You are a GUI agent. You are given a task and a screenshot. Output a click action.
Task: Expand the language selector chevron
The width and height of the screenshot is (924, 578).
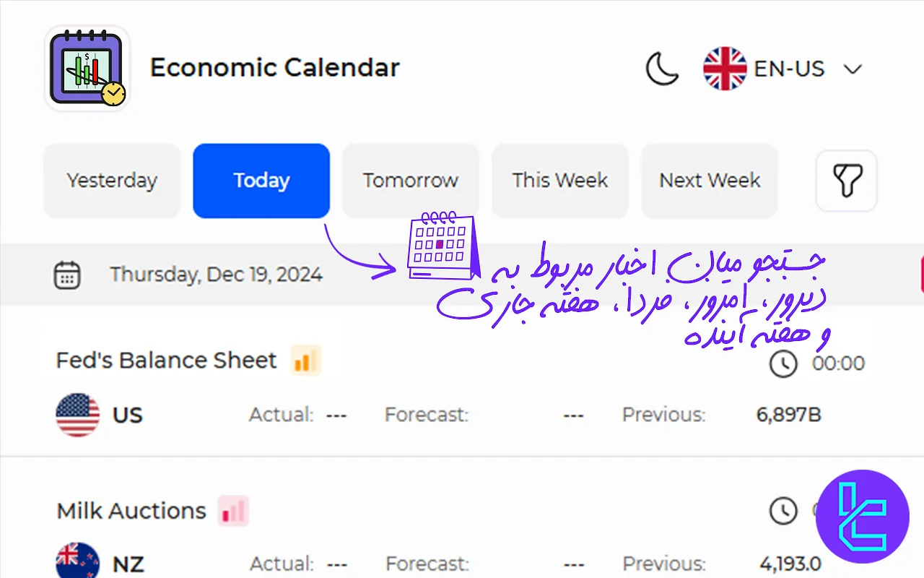(x=853, y=69)
